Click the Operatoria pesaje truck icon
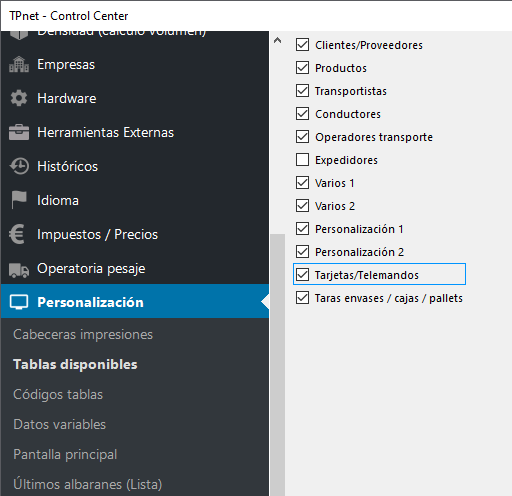Screen dimensions: 512x496 [x=19, y=269]
